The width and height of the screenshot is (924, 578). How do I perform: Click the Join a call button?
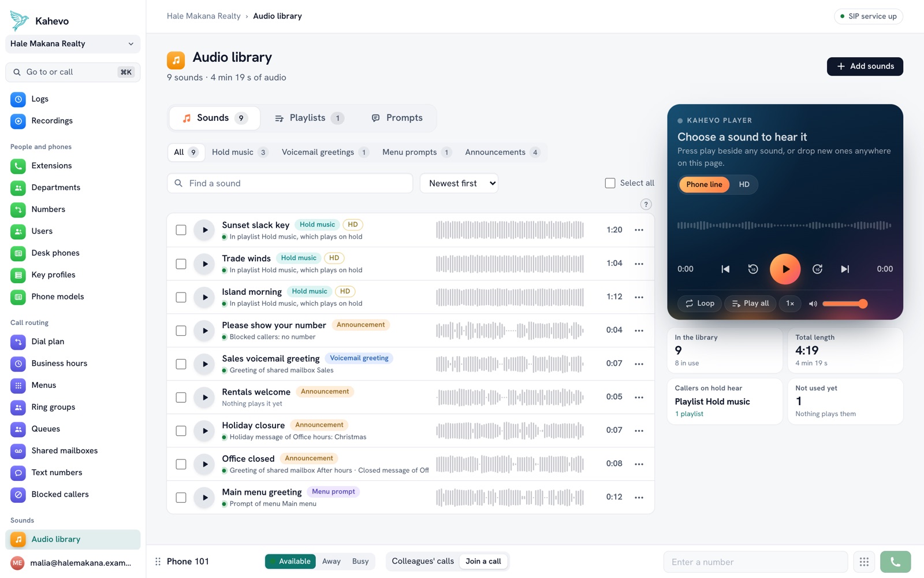[x=483, y=561]
